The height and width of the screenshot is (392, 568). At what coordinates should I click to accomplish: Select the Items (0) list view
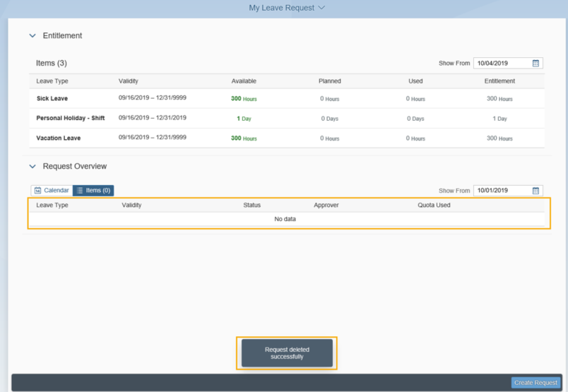tap(93, 191)
